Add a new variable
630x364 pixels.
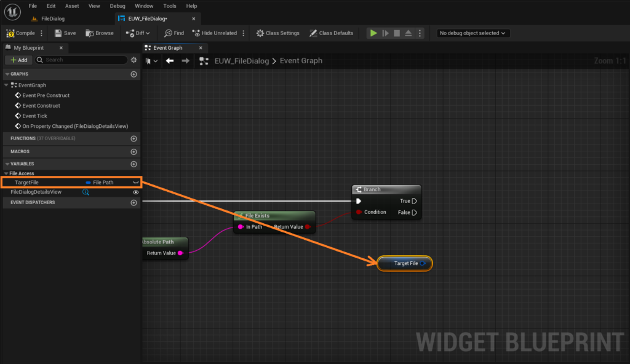(134, 164)
